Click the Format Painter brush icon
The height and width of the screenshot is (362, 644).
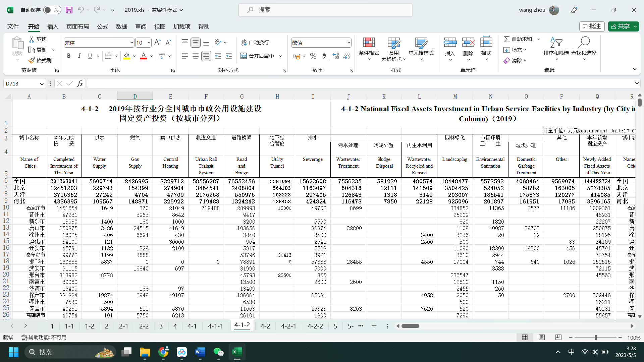(x=32, y=60)
